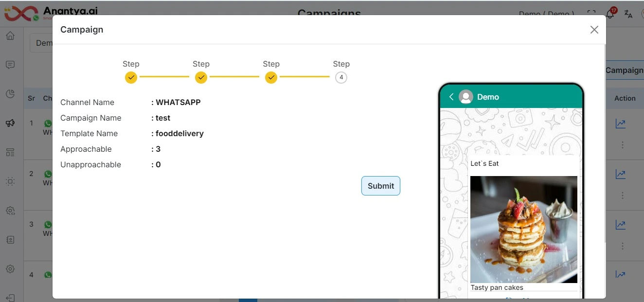Open analytics chart icon for row 4
Image resolution: width=644 pixels, height=302 pixels.
(x=621, y=275)
